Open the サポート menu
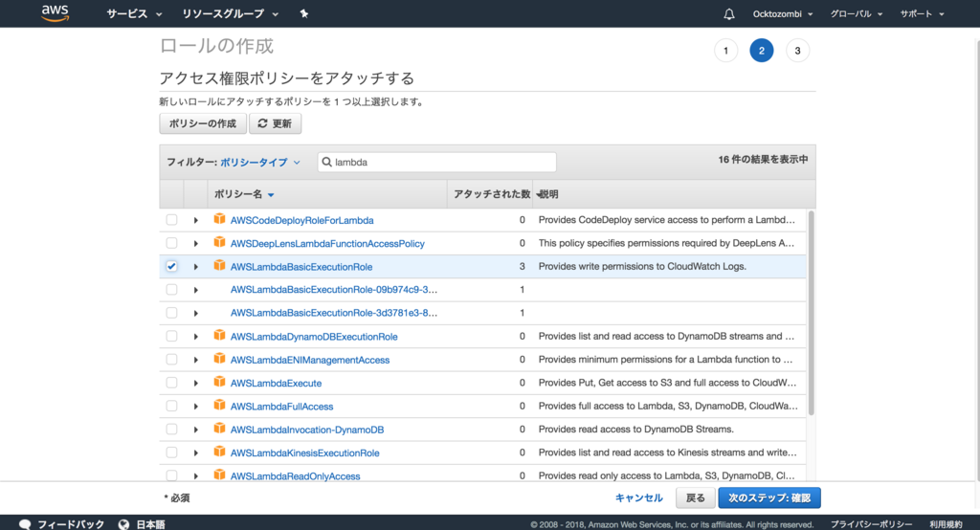Image resolution: width=980 pixels, height=530 pixels. (922, 13)
